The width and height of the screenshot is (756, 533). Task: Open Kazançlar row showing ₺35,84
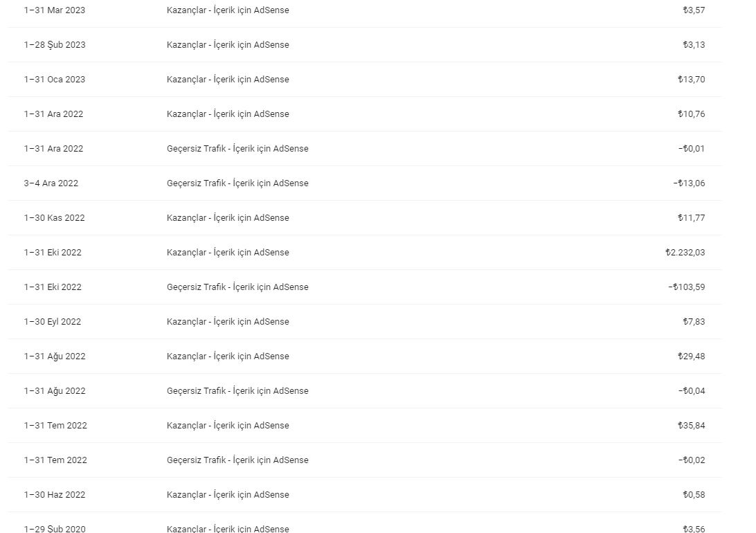tap(365, 426)
